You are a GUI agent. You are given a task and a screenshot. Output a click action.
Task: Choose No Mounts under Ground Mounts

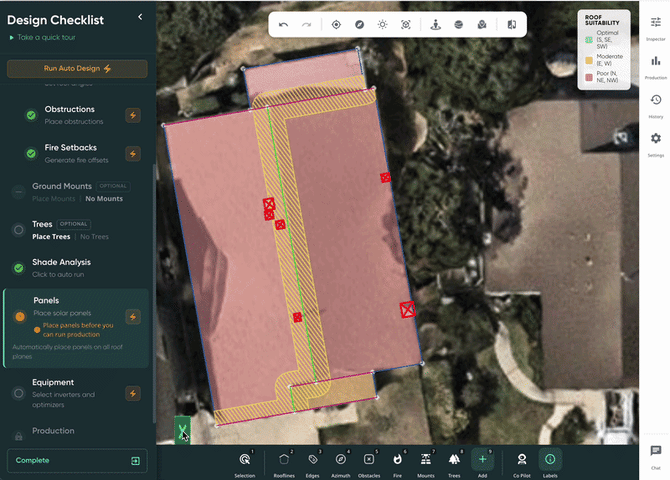coord(103,199)
